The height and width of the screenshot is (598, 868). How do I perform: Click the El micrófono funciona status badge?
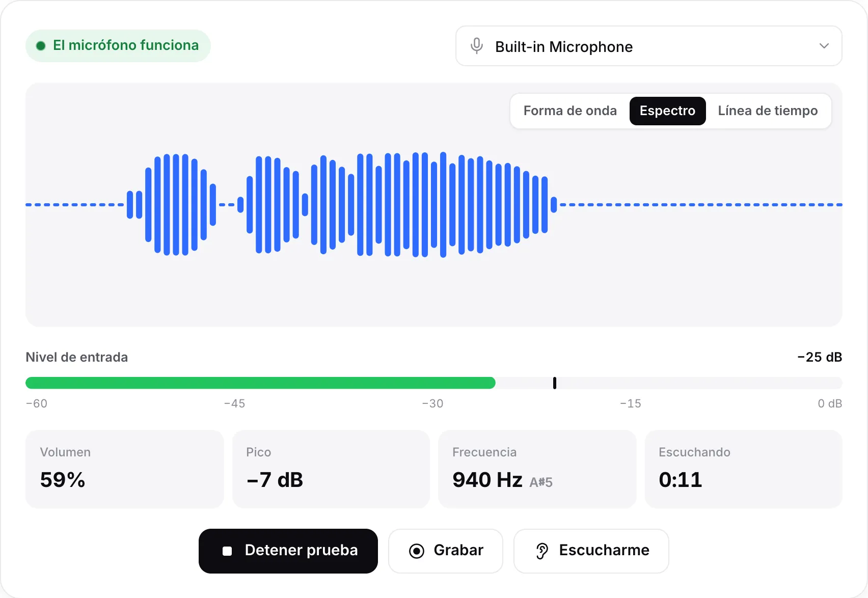(118, 45)
